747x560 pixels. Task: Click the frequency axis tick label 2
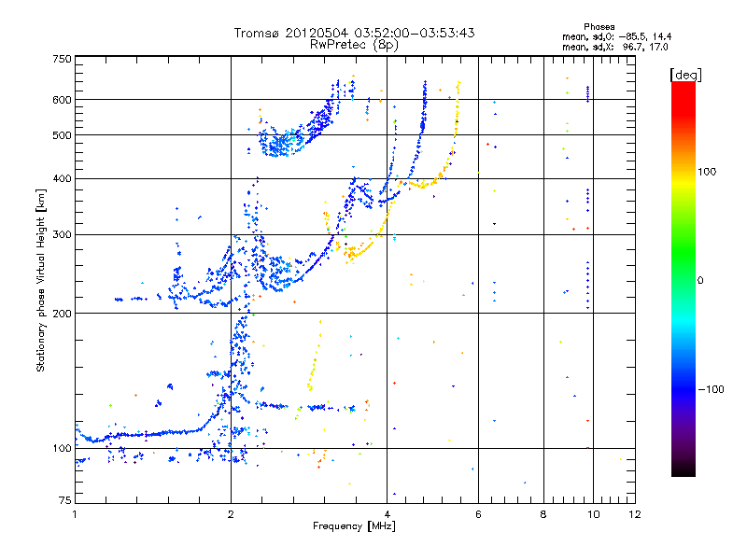[231, 514]
